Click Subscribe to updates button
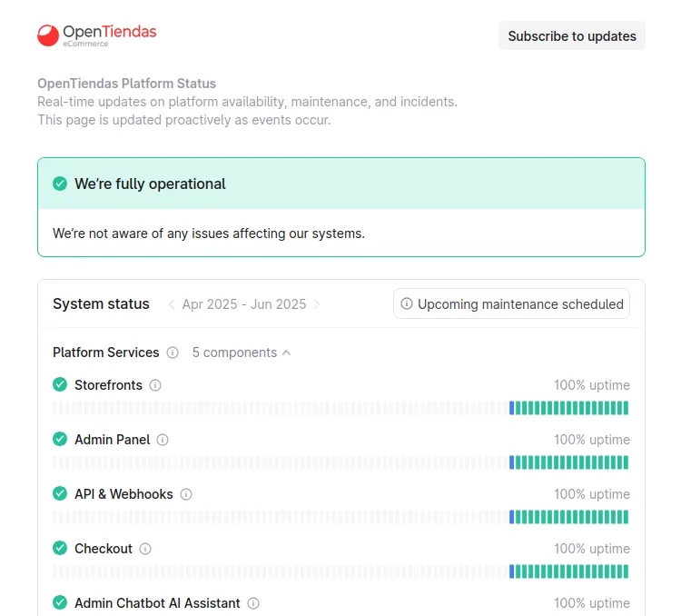The height and width of the screenshot is (616, 681). tap(571, 35)
